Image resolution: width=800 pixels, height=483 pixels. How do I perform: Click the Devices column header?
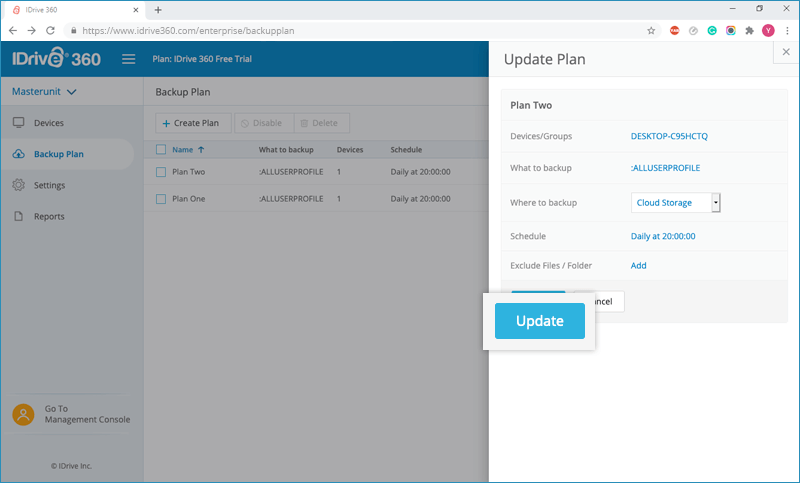(350, 150)
